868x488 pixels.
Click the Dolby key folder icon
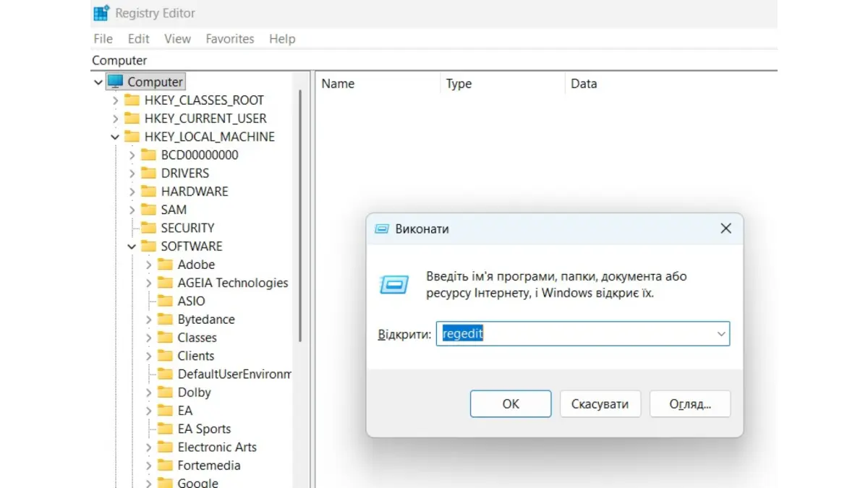point(165,393)
